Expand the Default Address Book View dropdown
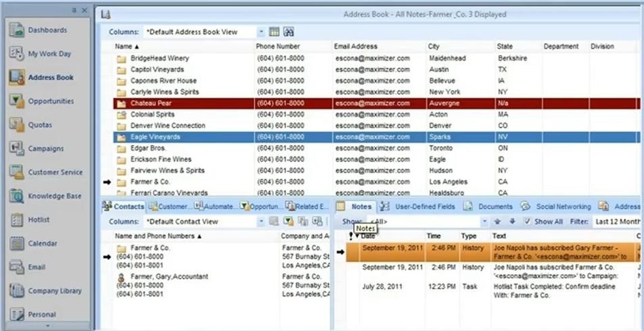 click(261, 32)
